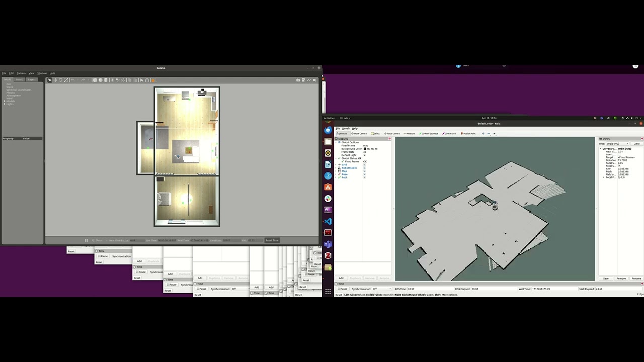Toggle the Path display checkbox

364,177
